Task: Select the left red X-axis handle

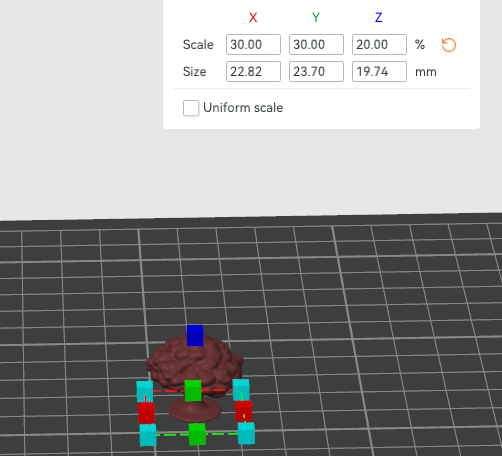Action: (x=146, y=413)
